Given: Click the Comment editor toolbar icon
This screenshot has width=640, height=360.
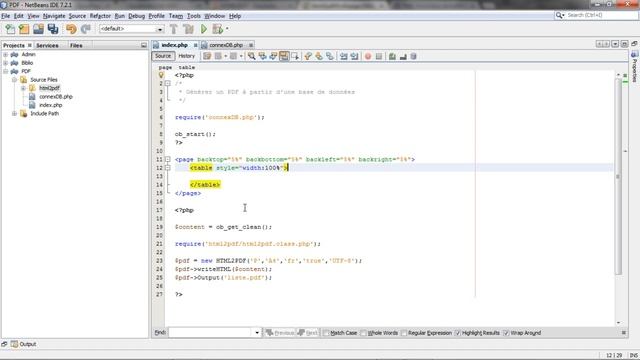Looking at the screenshot, I should click(392, 56).
